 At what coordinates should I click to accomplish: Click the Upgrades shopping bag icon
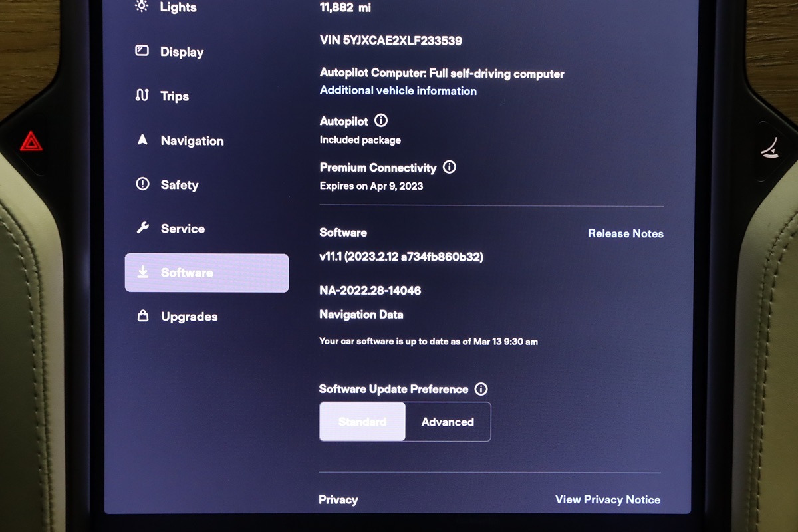coord(142,317)
